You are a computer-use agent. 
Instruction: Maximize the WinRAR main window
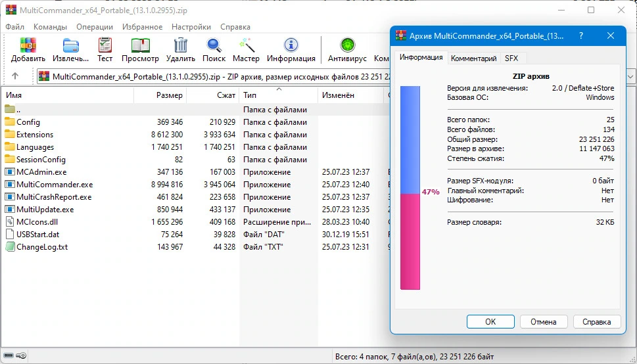(591, 10)
